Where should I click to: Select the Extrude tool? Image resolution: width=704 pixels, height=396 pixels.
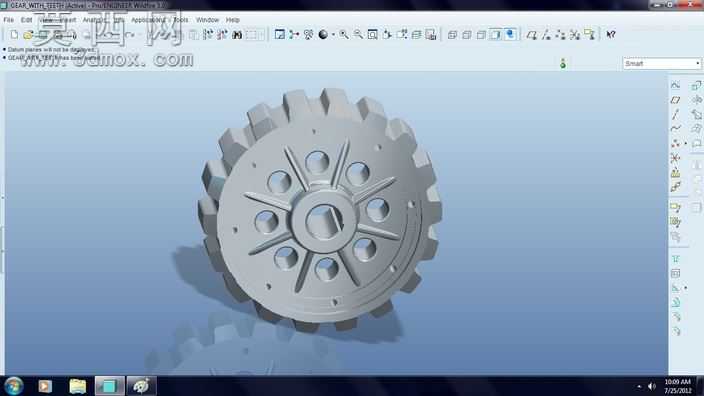[696, 84]
